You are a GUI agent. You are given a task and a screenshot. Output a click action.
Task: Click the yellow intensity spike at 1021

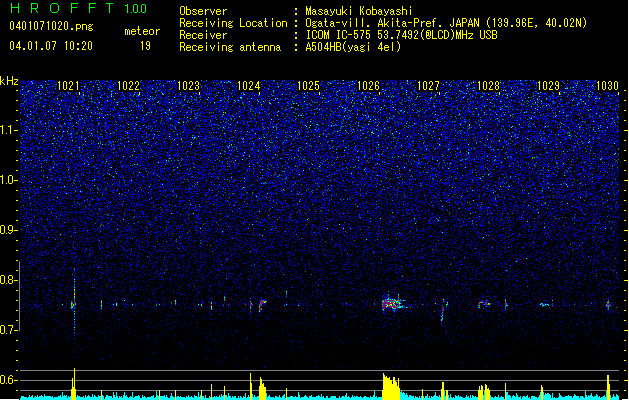click(74, 384)
